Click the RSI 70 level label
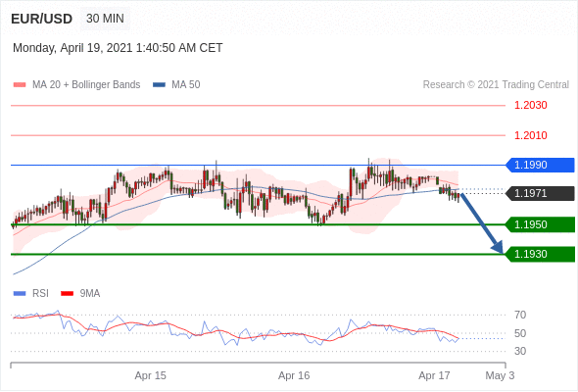This screenshot has height=392, width=578. pos(520,315)
